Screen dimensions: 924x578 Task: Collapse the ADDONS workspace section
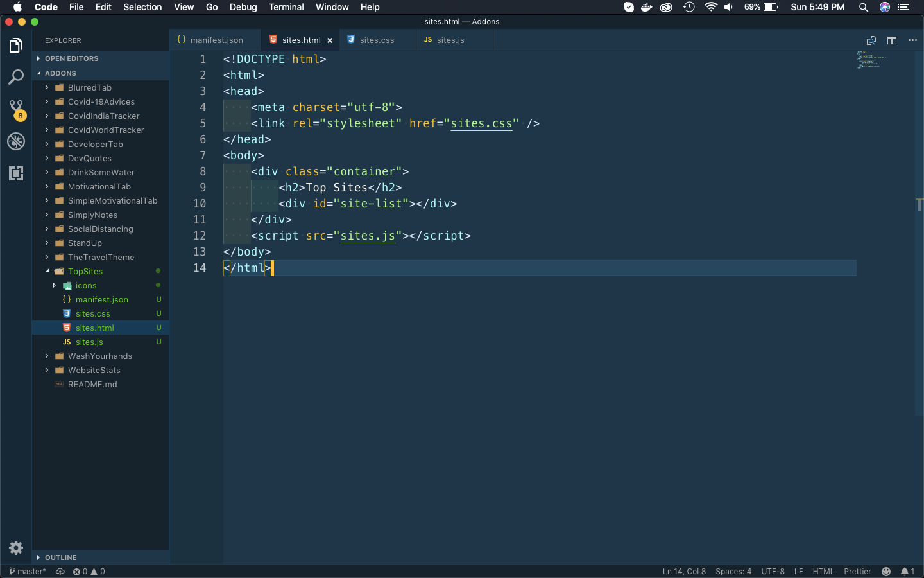[x=101, y=73]
